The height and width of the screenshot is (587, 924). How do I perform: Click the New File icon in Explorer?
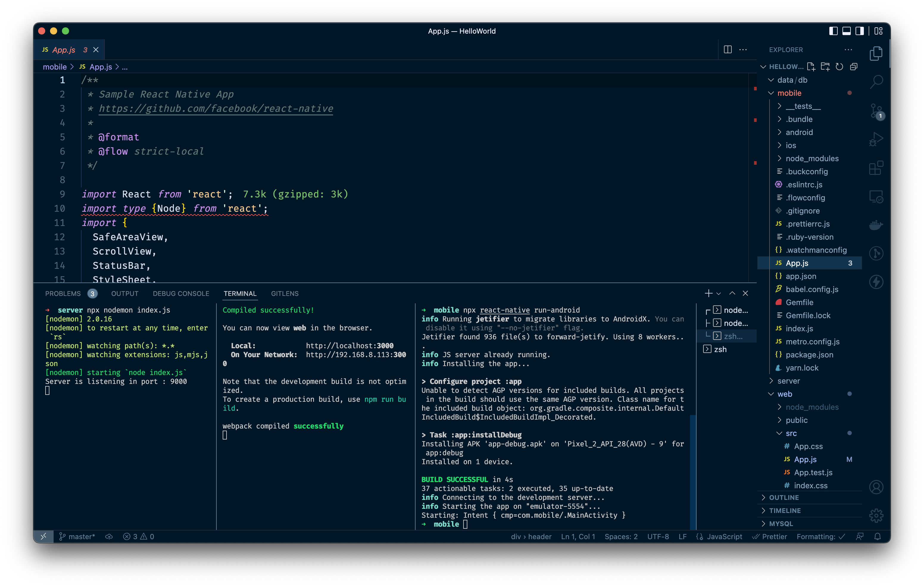pos(811,67)
